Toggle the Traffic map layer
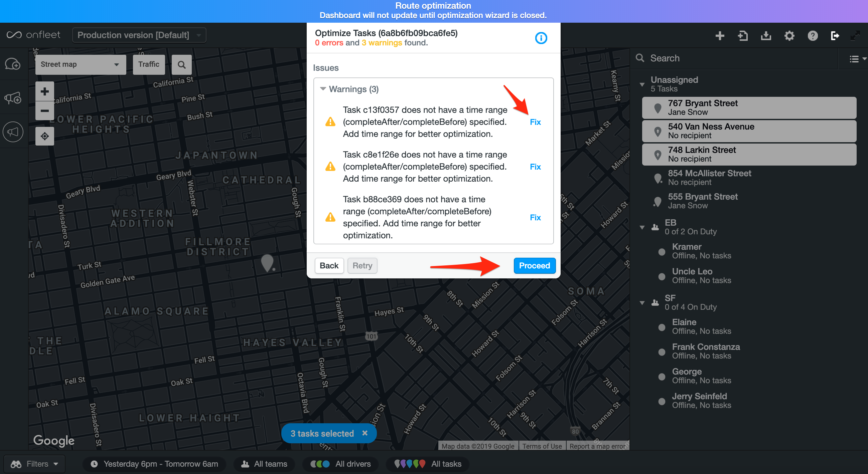Image resolution: width=868 pixels, height=474 pixels. click(x=149, y=64)
